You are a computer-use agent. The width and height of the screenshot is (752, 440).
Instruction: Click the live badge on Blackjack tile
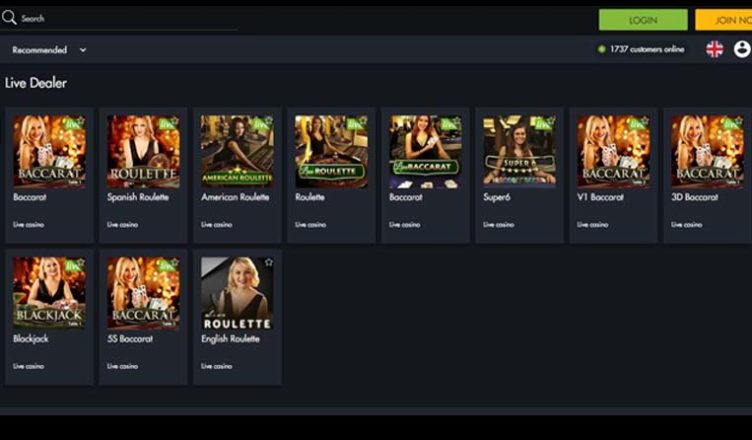[70, 265]
